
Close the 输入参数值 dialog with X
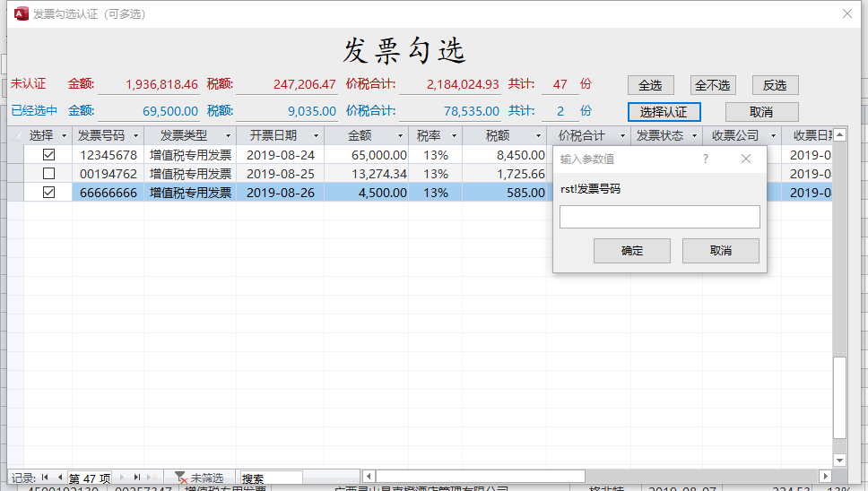(746, 159)
